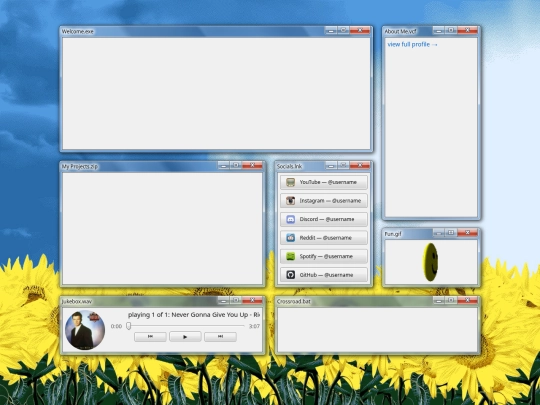Close the Crossroad.bat window
This screenshot has width=540, height=405.
[467, 301]
